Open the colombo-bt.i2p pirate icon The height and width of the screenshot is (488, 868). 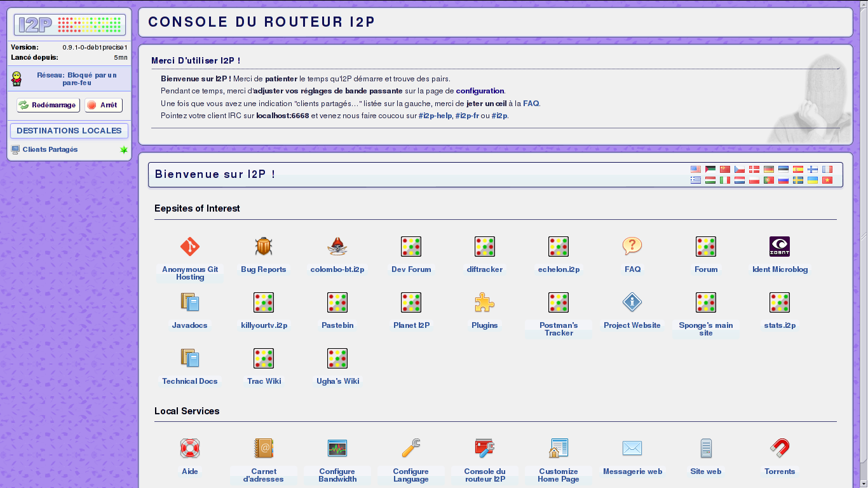click(x=337, y=246)
